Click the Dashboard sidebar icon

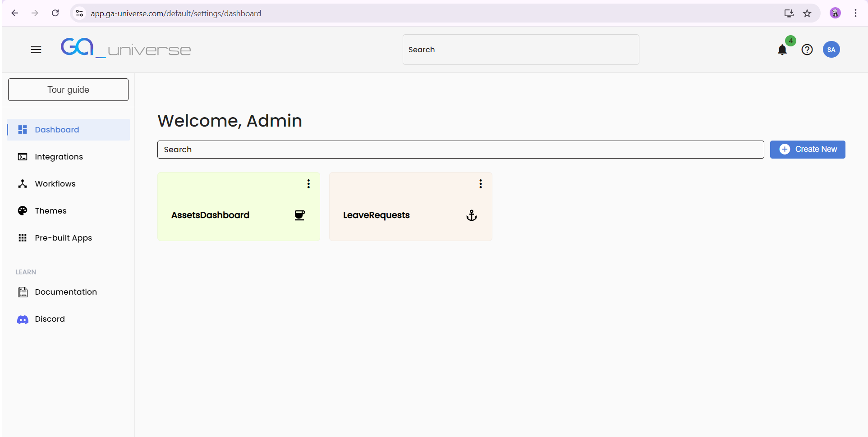click(x=23, y=130)
